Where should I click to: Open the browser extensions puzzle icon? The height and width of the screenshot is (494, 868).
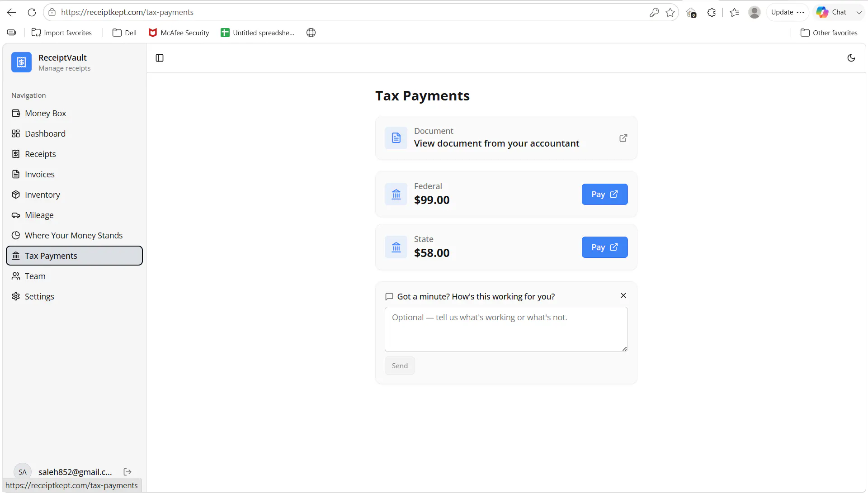coord(712,12)
